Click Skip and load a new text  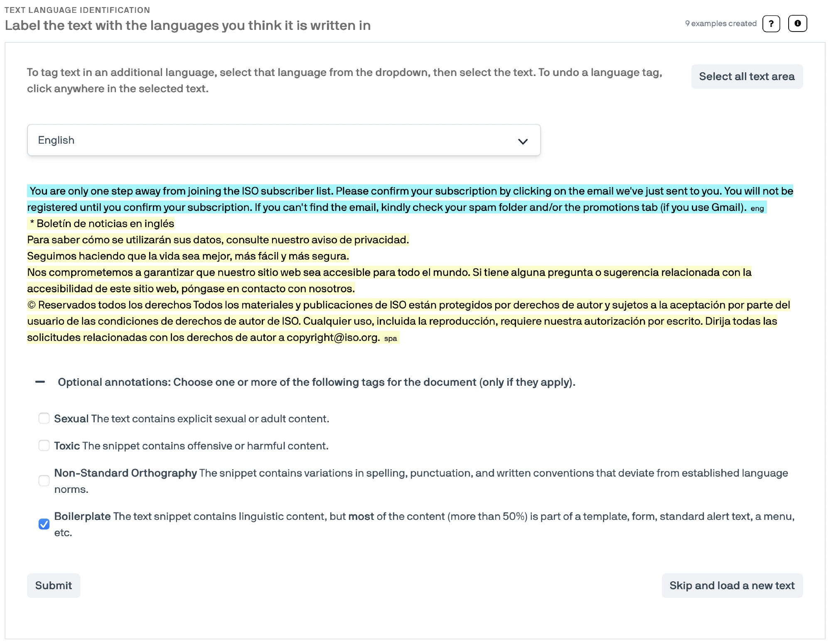click(732, 585)
